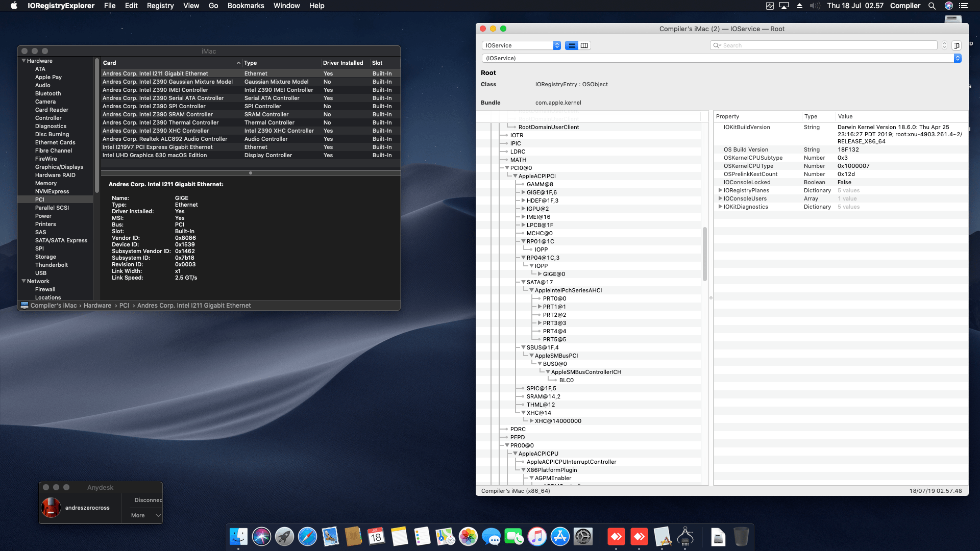Open the IOService plane dropdown
Image resolution: width=980 pixels, height=551 pixels.
[521, 45]
